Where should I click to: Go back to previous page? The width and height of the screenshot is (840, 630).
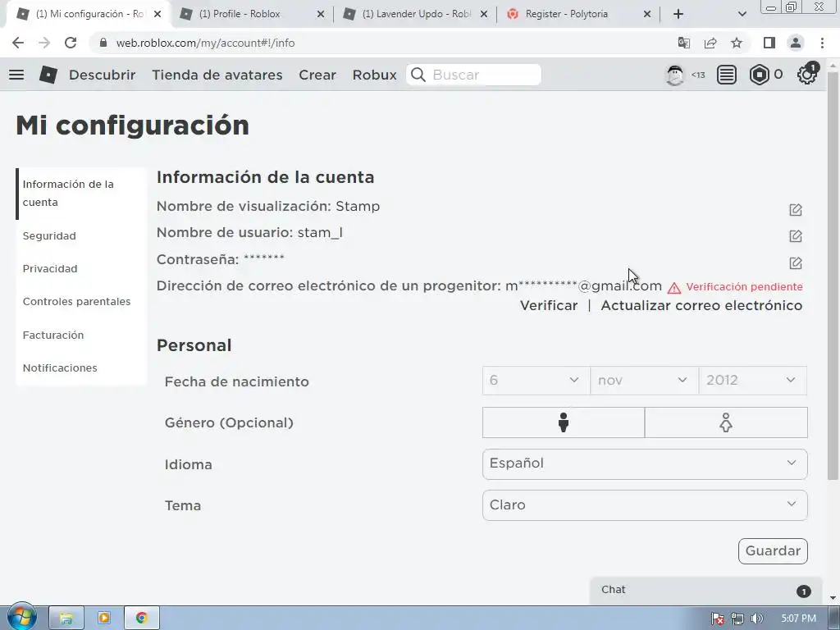[x=18, y=43]
